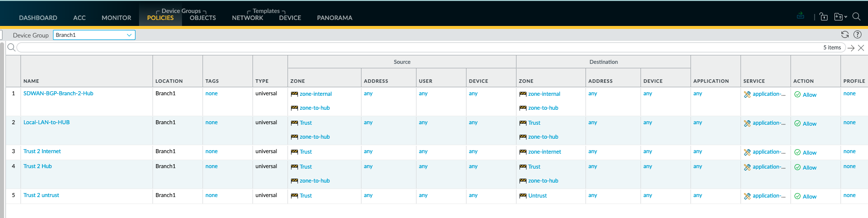
Task: Select row number 2 cell
Action: pos(13,122)
